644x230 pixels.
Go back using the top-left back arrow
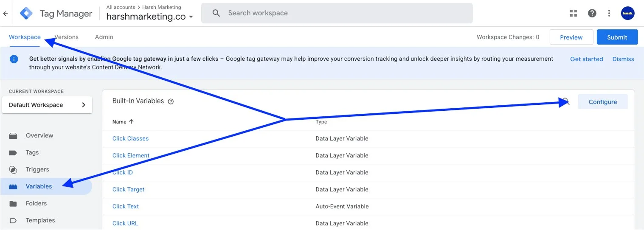[x=5, y=14]
